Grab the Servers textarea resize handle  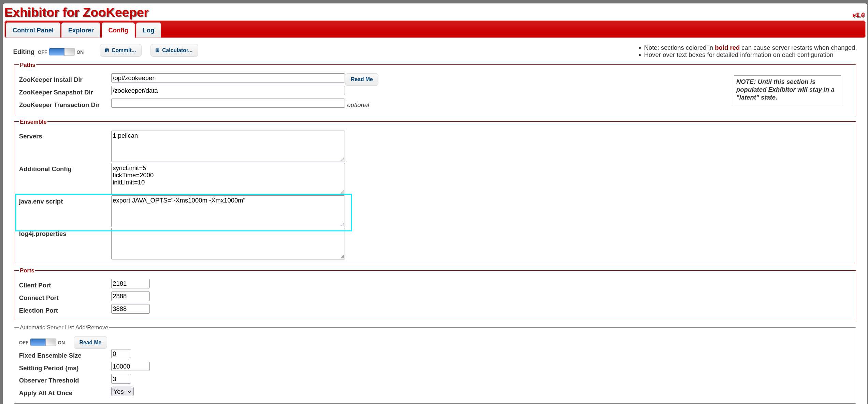(342, 159)
